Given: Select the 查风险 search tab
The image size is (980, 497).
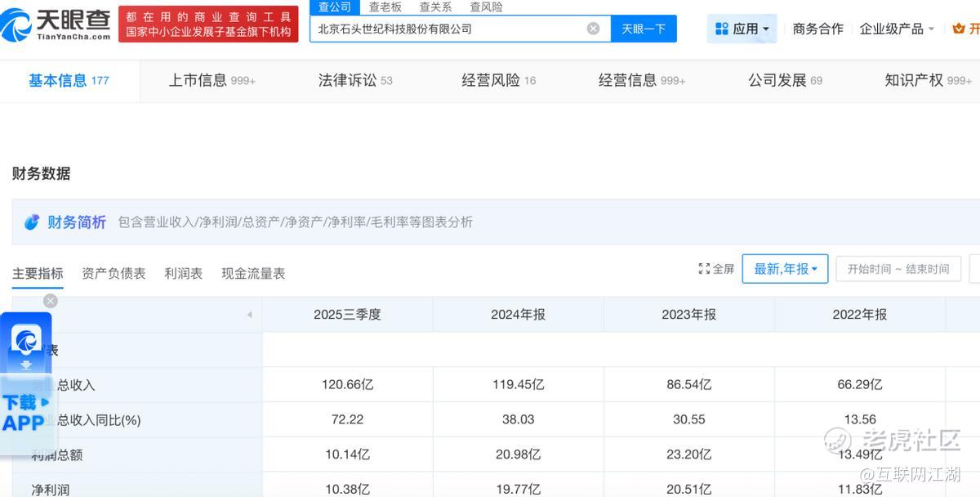Looking at the screenshot, I should point(487,7).
